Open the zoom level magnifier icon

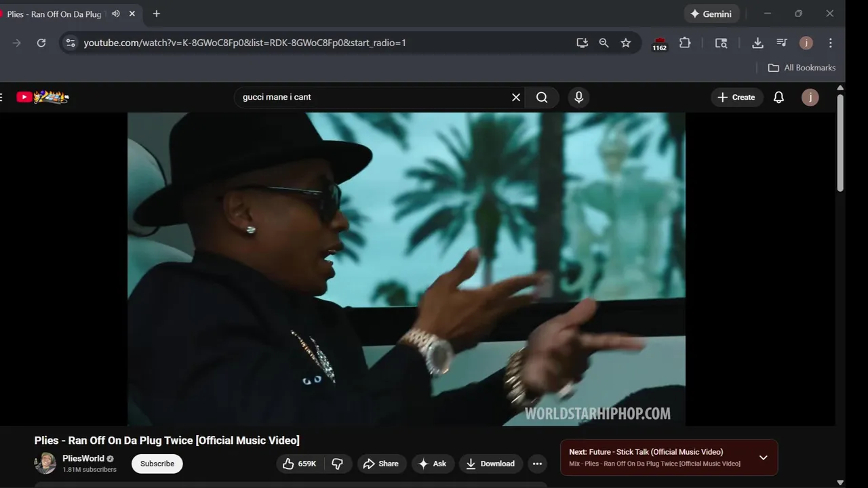604,43
